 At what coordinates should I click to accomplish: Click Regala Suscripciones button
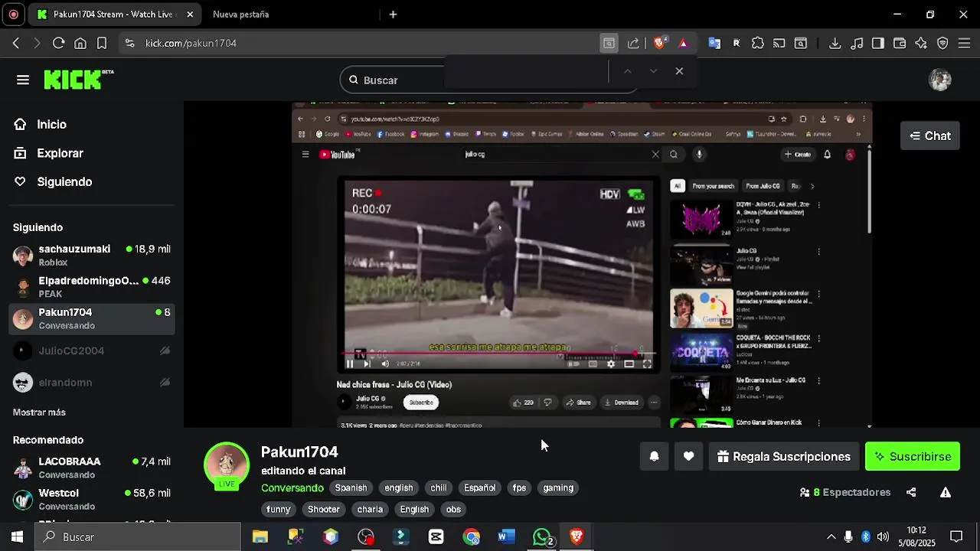click(784, 457)
